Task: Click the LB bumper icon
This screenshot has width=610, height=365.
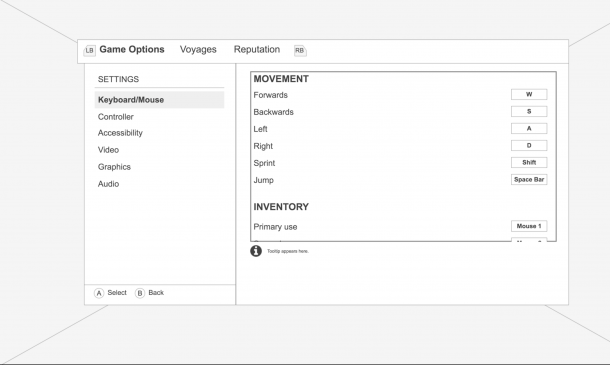Action: click(x=89, y=50)
